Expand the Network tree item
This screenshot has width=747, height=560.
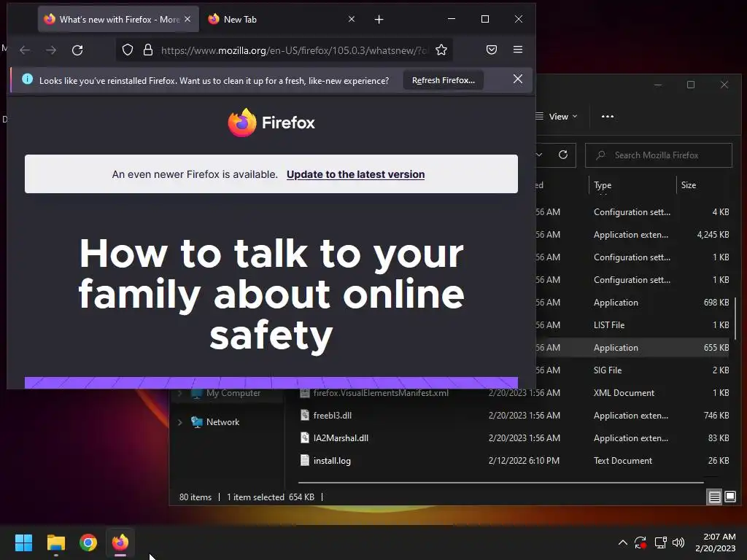pos(180,422)
